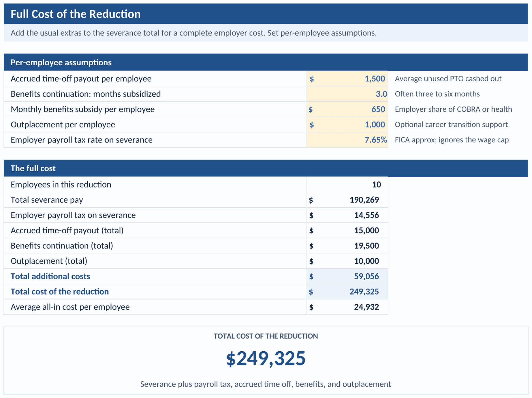Click the 'Employees in this reduction' label
The width and height of the screenshot is (532, 398).
[x=61, y=185]
